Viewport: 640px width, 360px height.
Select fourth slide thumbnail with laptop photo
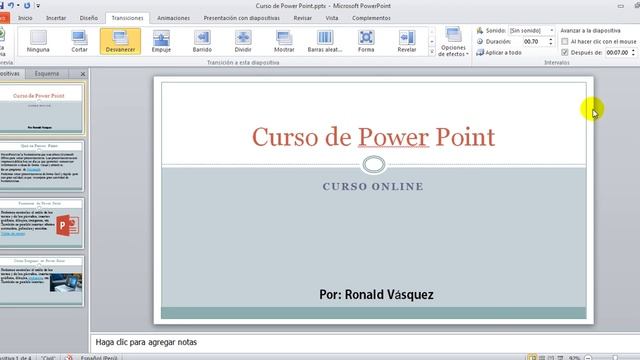tap(41, 281)
